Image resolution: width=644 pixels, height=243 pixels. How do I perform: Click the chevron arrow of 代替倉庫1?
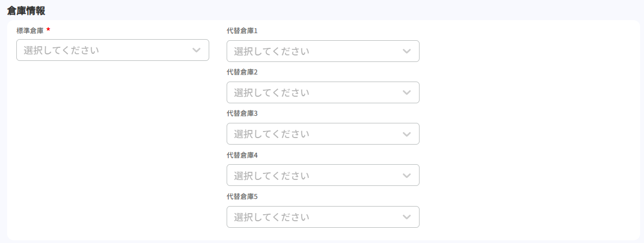[x=407, y=51]
